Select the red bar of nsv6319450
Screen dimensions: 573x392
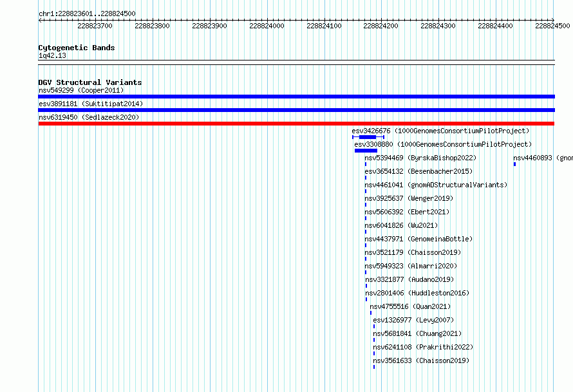(x=296, y=124)
